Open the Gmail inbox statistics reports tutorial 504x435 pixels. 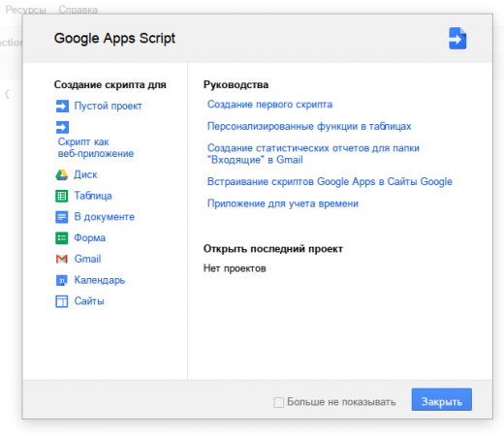pyautogui.click(x=313, y=154)
